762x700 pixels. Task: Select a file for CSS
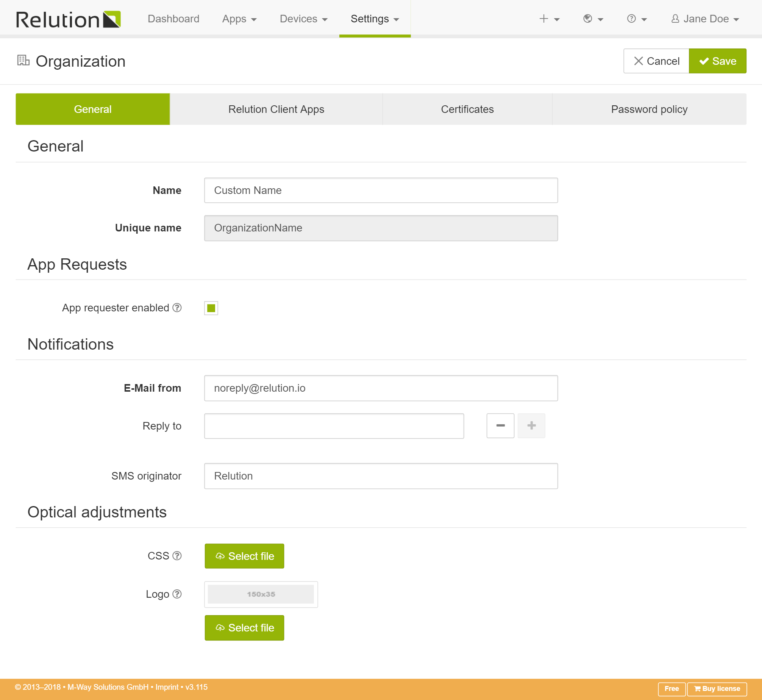[x=244, y=556]
